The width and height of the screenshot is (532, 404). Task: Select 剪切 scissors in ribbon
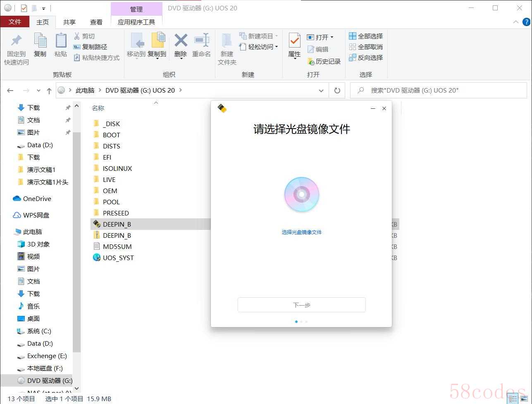[84, 36]
